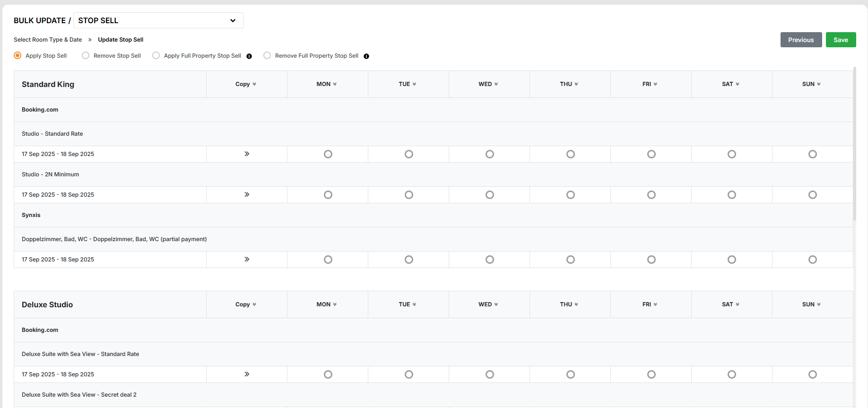The width and height of the screenshot is (868, 408).
Task: Select the Apply Stop Sell radio option
Action: pos(18,56)
